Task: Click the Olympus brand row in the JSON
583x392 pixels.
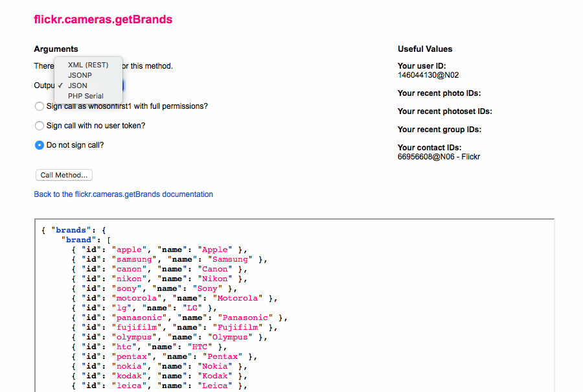Action: coord(170,337)
